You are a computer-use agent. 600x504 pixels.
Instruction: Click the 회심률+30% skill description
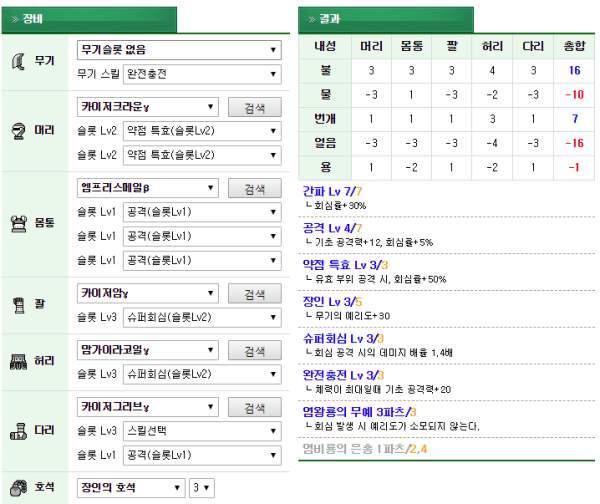340,206
